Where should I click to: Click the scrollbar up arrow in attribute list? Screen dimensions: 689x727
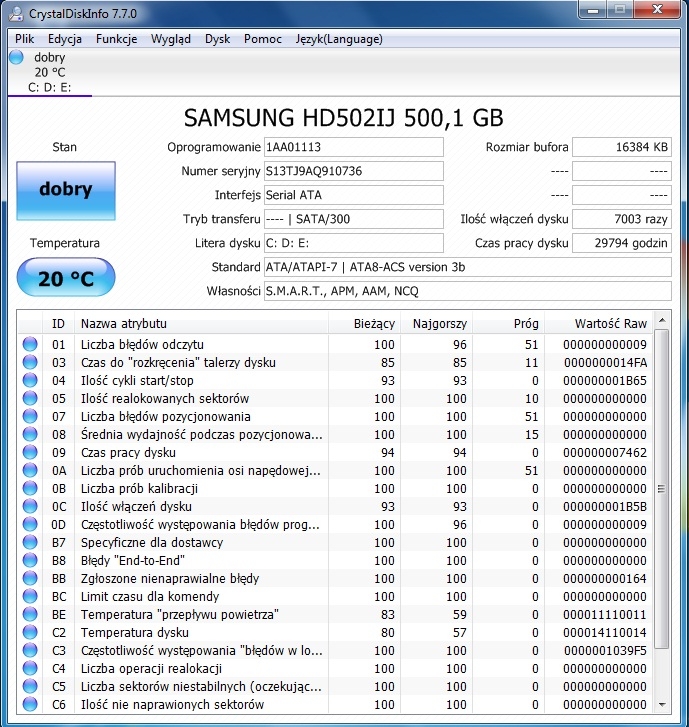[662, 320]
